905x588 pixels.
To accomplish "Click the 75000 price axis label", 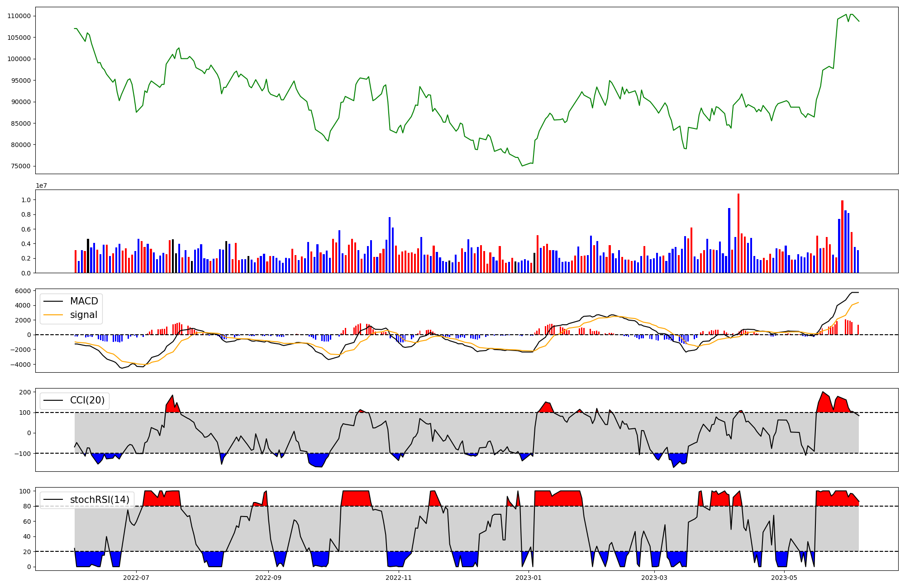I will tap(21, 166).
